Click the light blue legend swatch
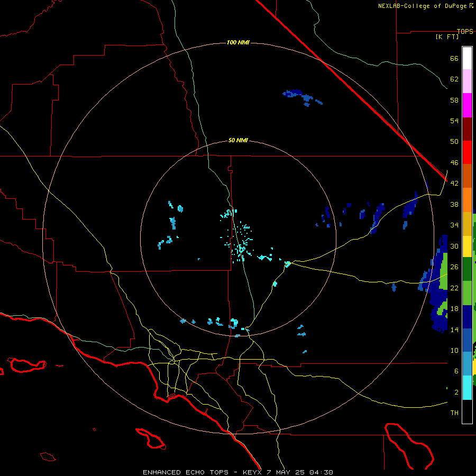The image size is (476, 476). pos(467,364)
